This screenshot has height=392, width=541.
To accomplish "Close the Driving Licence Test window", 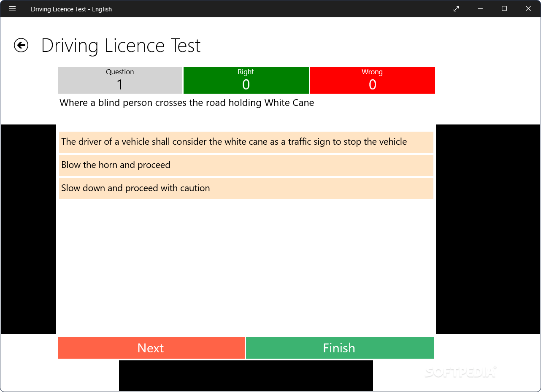I will [x=528, y=8].
